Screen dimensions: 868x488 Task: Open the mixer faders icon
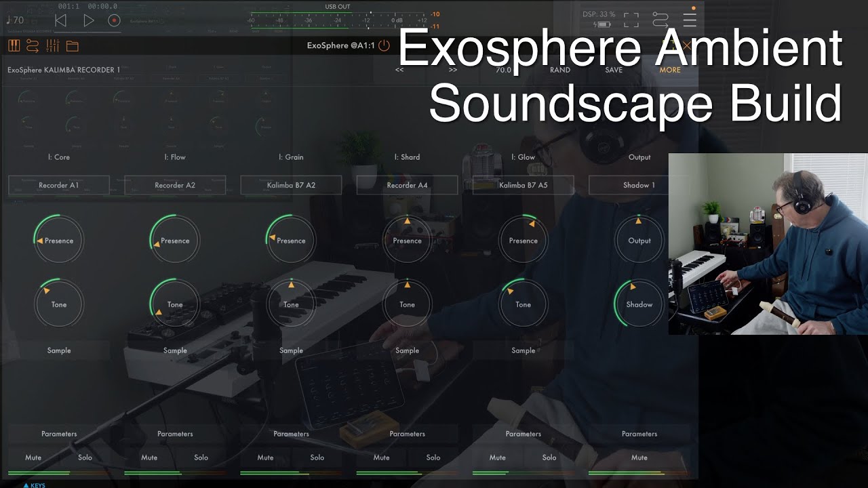[52, 46]
